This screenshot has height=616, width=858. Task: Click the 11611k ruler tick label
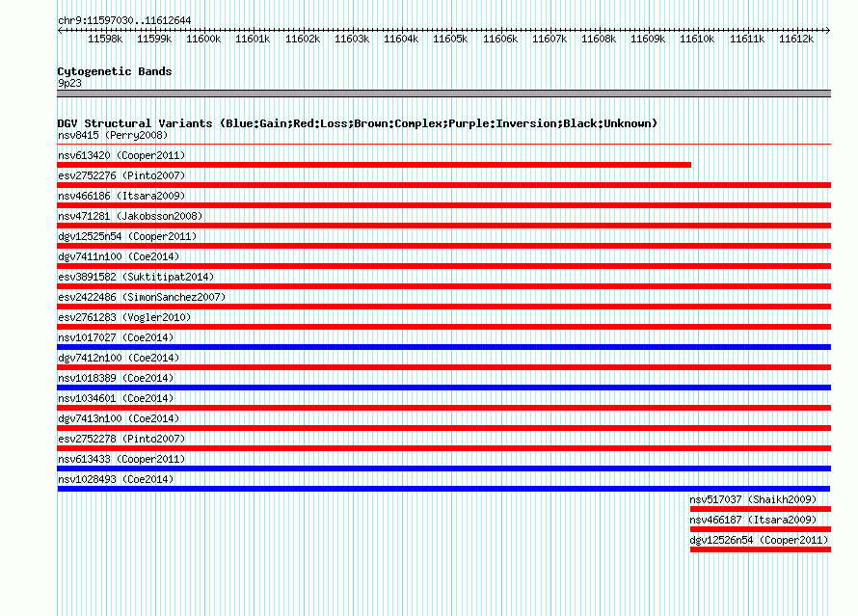[747, 39]
